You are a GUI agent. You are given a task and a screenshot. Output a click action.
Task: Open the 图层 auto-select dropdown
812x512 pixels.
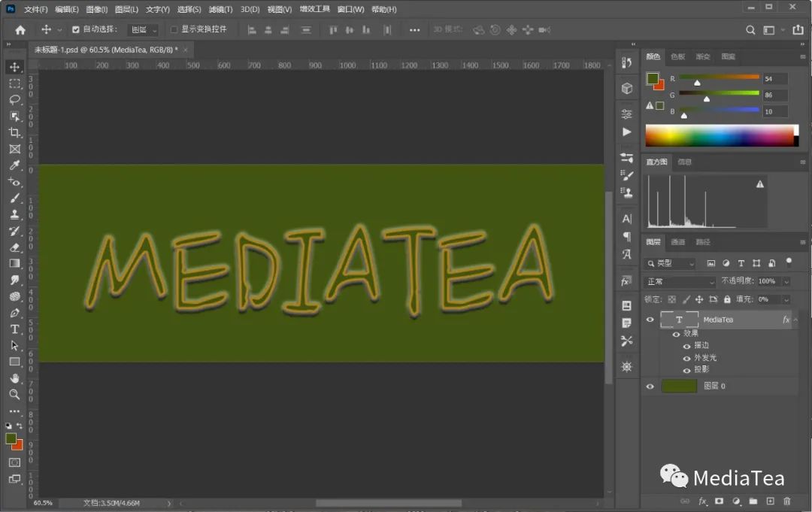point(144,30)
